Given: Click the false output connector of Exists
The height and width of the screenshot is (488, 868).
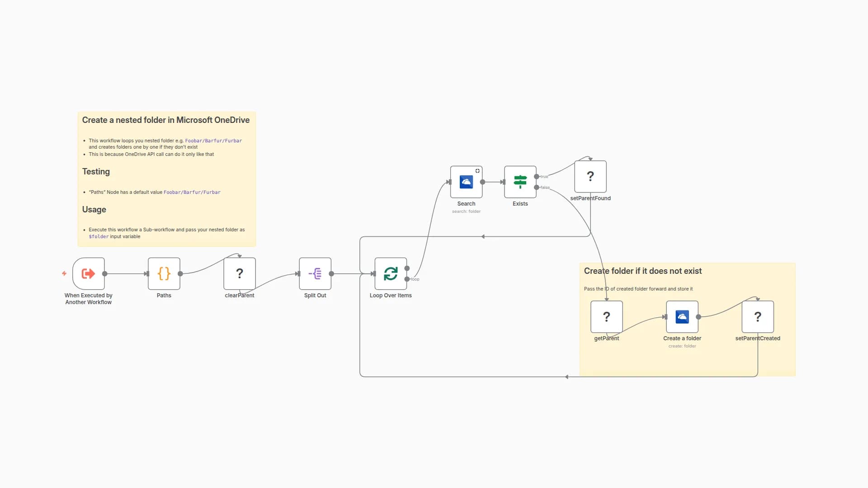Looking at the screenshot, I should (x=537, y=187).
